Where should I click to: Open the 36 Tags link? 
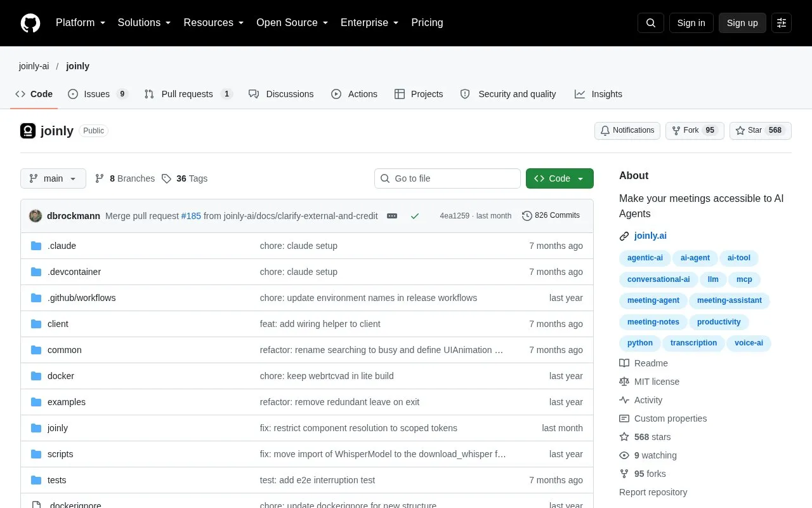click(185, 178)
